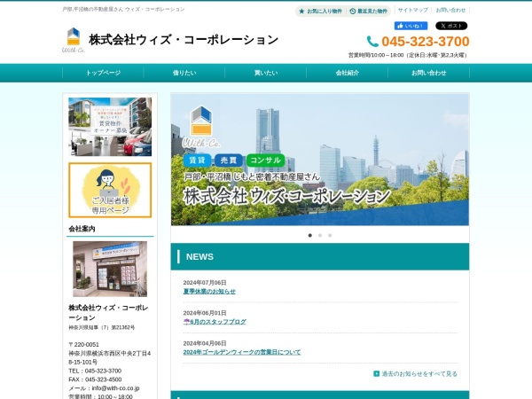Open お問い合わせ link in top header
This screenshot has width=532, height=399.
click(450, 10)
